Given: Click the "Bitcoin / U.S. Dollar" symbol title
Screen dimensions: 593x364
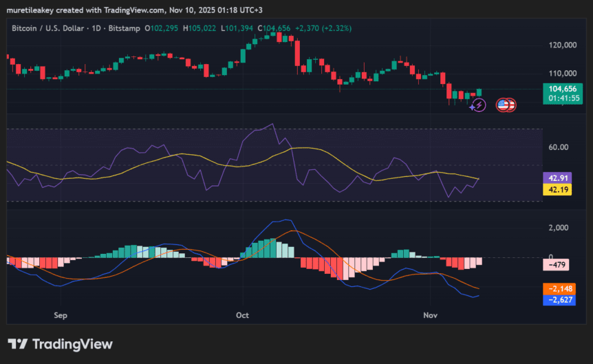Looking at the screenshot, I should click(47, 28).
